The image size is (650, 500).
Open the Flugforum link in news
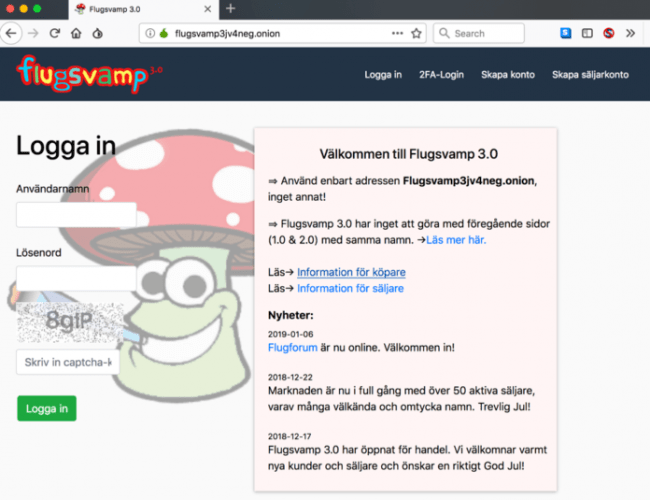pyautogui.click(x=292, y=347)
